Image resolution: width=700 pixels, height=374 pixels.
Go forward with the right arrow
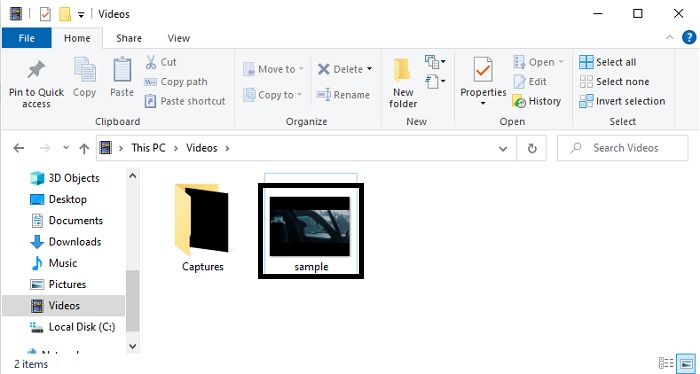pos(45,148)
